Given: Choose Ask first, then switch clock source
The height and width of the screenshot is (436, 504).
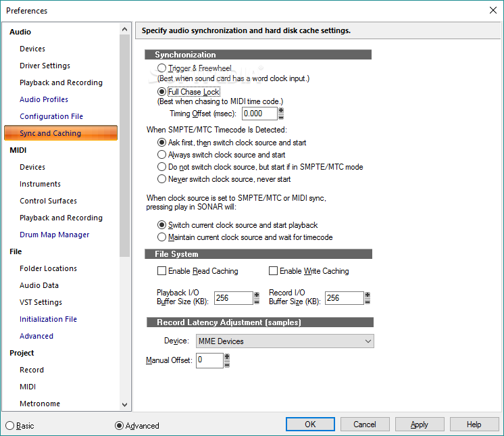Looking at the screenshot, I should (161, 143).
